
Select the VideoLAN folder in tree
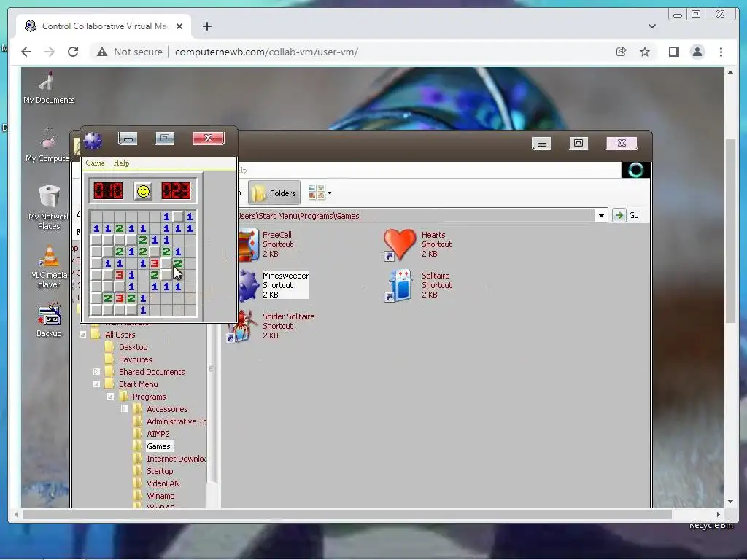[x=163, y=483]
